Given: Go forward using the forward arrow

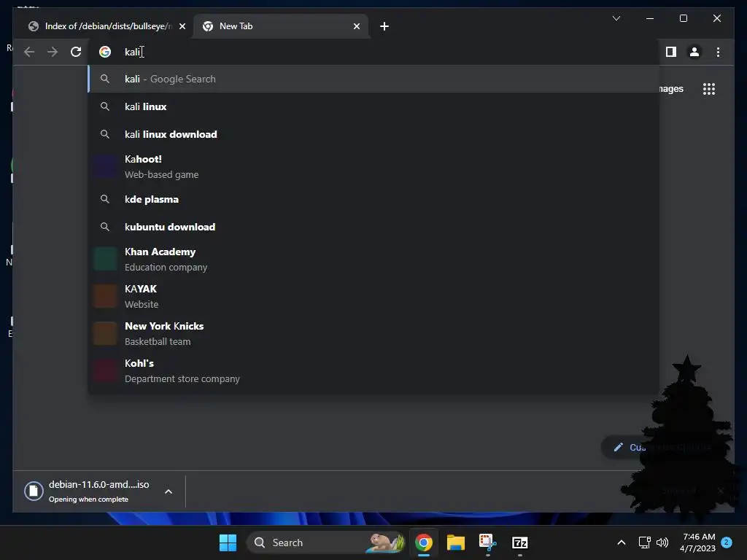Looking at the screenshot, I should (53, 52).
